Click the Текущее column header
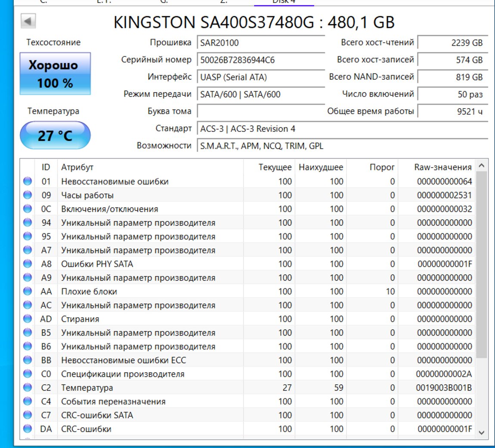The width and height of the screenshot is (495, 448). point(275,167)
